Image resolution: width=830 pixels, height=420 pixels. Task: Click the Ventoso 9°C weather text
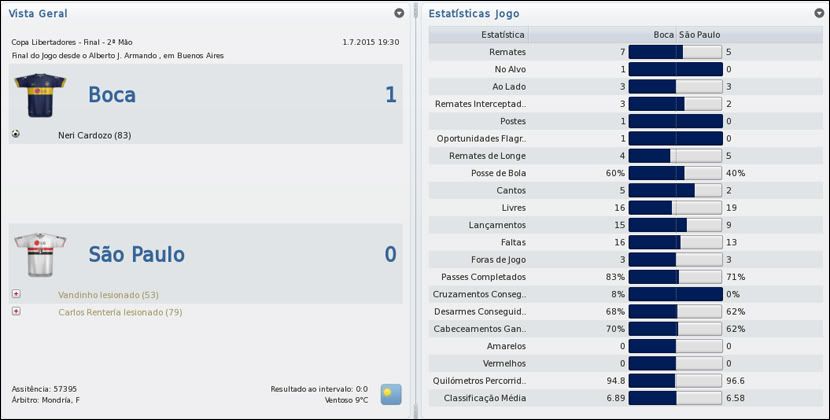coord(346,400)
